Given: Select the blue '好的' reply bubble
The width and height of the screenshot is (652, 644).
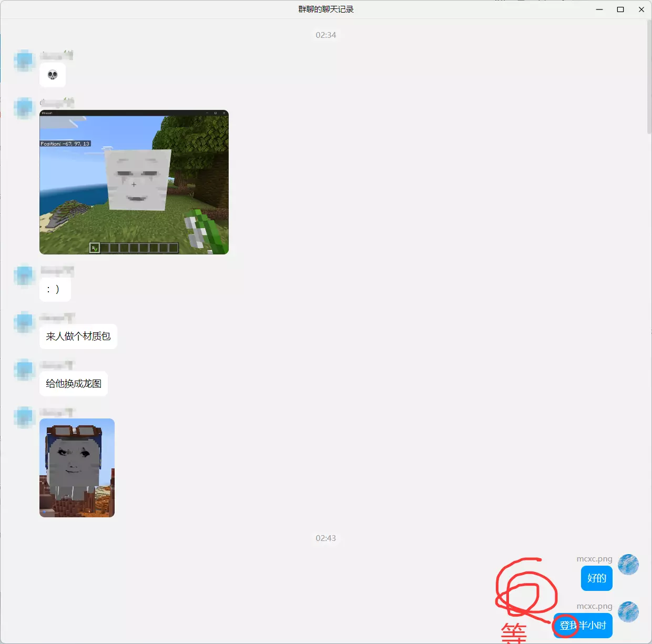Looking at the screenshot, I should 597,578.
